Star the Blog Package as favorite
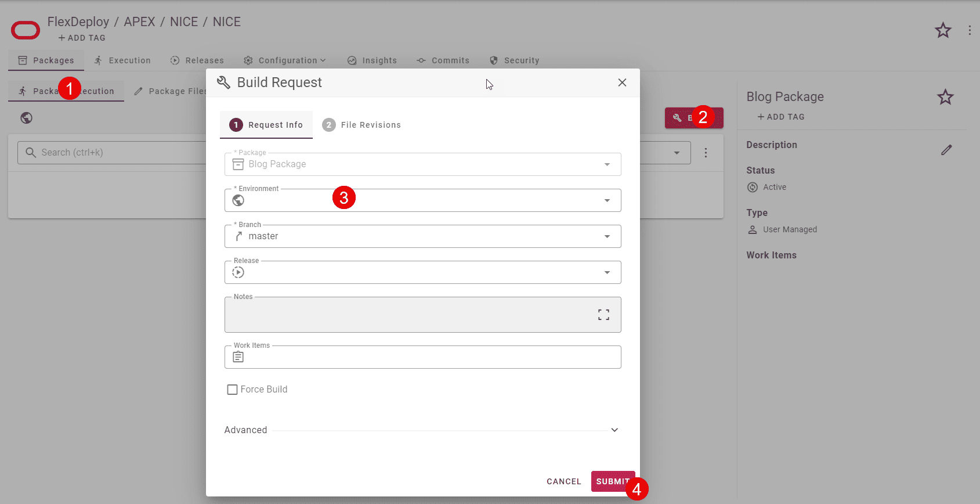This screenshot has width=980, height=504. click(x=945, y=97)
